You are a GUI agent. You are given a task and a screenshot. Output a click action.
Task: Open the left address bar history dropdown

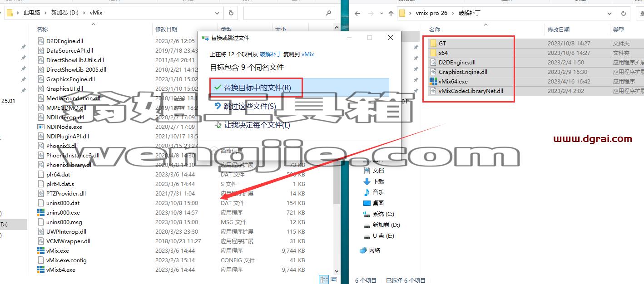(217, 13)
